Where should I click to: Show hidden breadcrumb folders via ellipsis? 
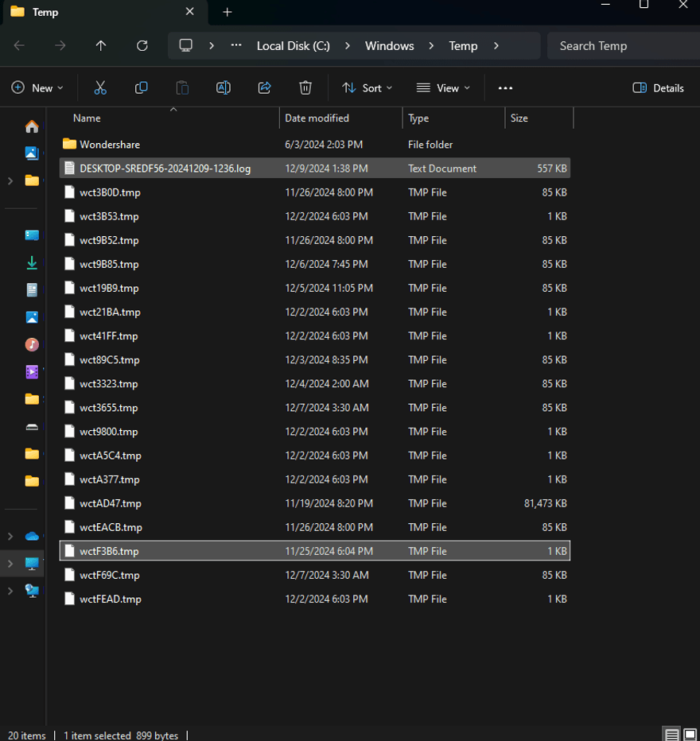point(236,45)
